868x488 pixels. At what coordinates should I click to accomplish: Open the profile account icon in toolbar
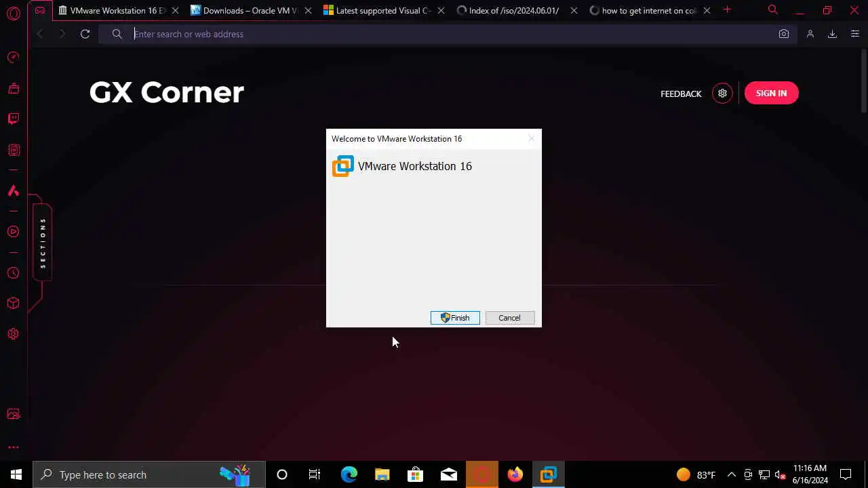tap(810, 34)
